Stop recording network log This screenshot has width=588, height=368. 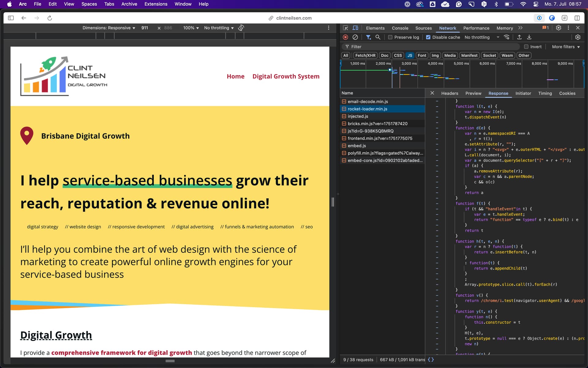click(345, 37)
